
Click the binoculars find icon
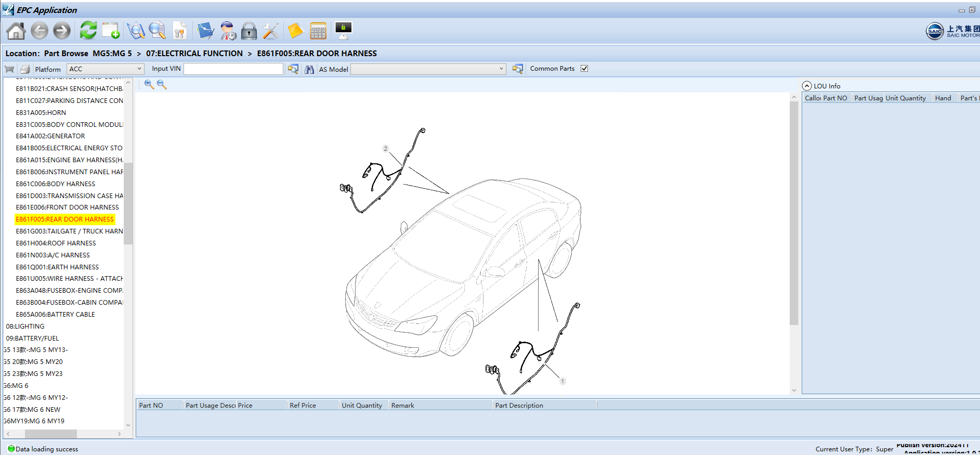(x=309, y=69)
